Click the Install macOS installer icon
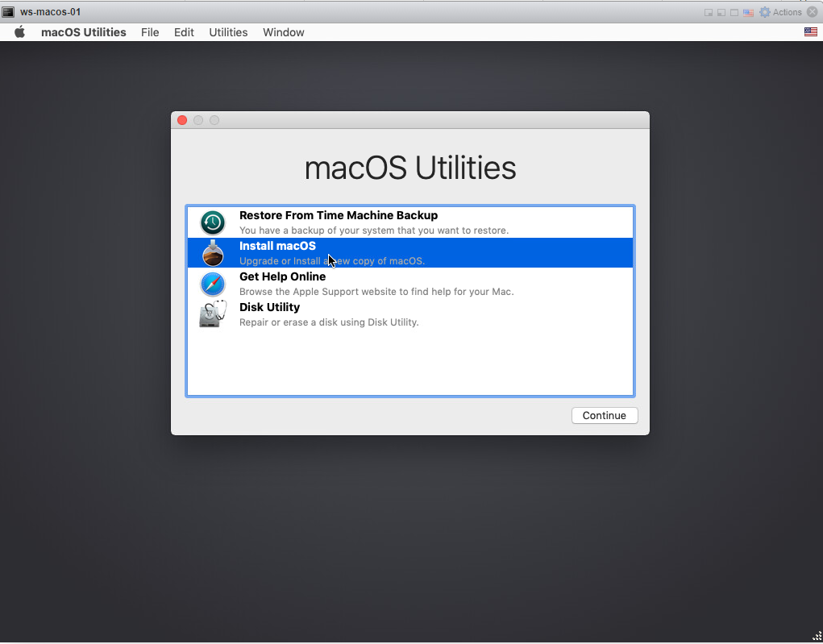Image resolution: width=823 pixels, height=644 pixels. [x=213, y=253]
